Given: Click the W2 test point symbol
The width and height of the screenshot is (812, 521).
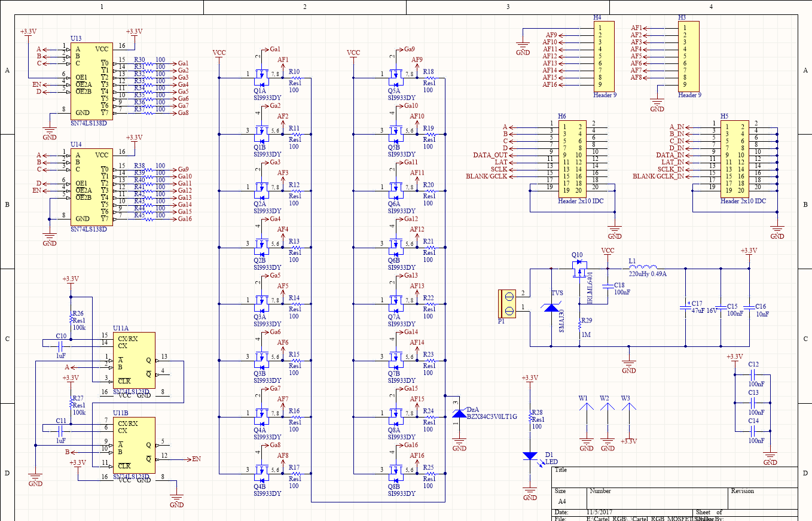Looking at the screenshot, I should pyautogui.click(x=607, y=406).
